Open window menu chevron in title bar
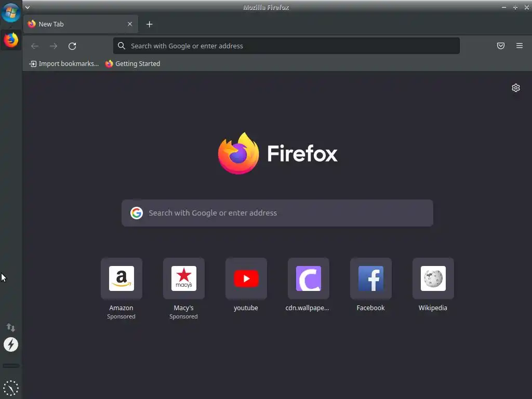Screen dimensions: 532x399 28,7
